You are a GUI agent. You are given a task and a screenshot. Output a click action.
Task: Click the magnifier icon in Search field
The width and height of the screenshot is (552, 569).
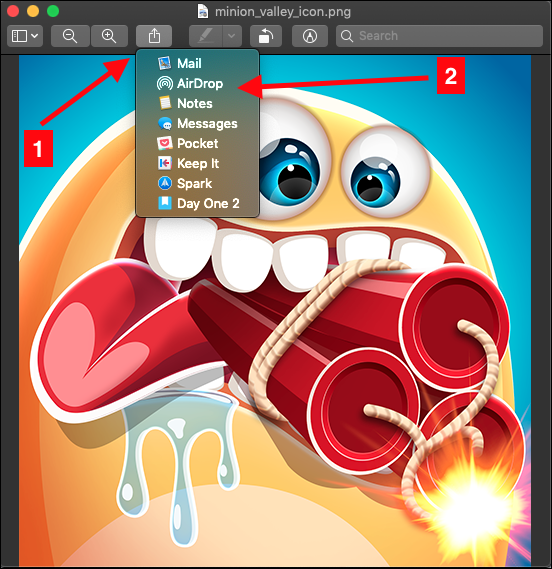[347, 36]
